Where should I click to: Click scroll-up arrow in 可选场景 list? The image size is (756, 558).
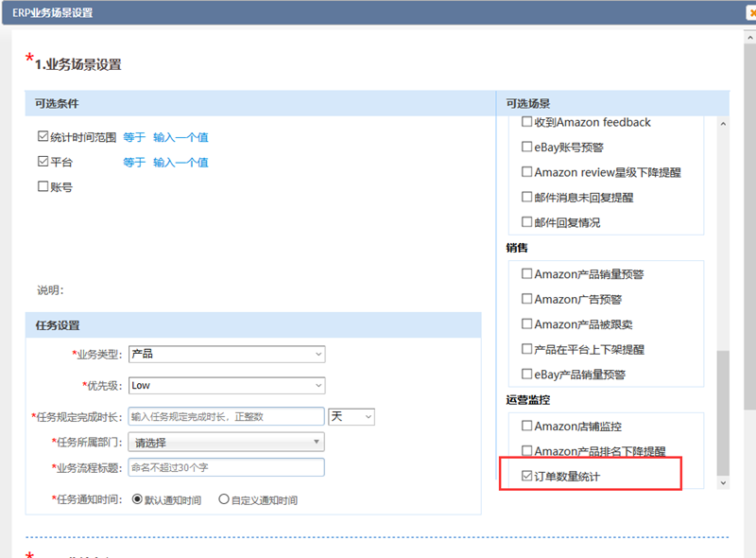click(x=723, y=124)
